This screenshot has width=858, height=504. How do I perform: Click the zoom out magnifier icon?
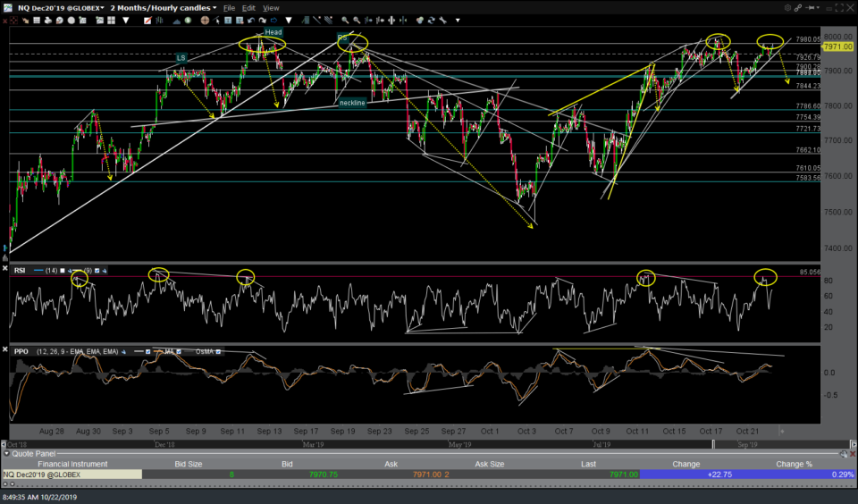click(357, 21)
